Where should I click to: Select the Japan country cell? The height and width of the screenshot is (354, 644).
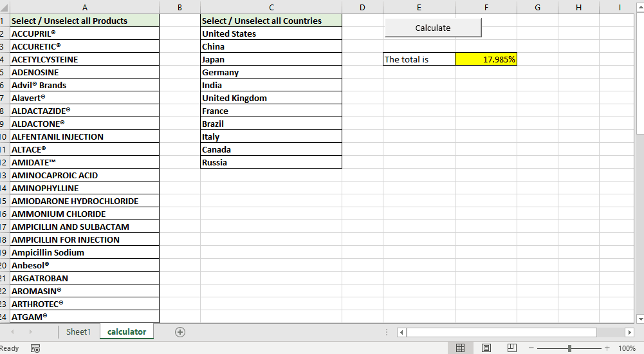(x=271, y=59)
